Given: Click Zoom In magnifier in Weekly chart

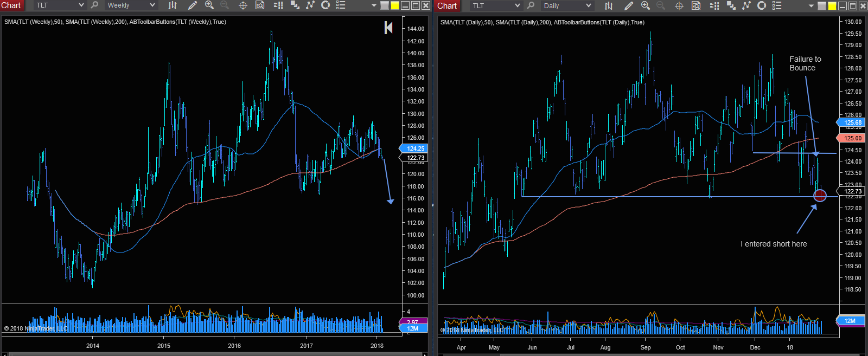Looking at the screenshot, I should tap(209, 5).
